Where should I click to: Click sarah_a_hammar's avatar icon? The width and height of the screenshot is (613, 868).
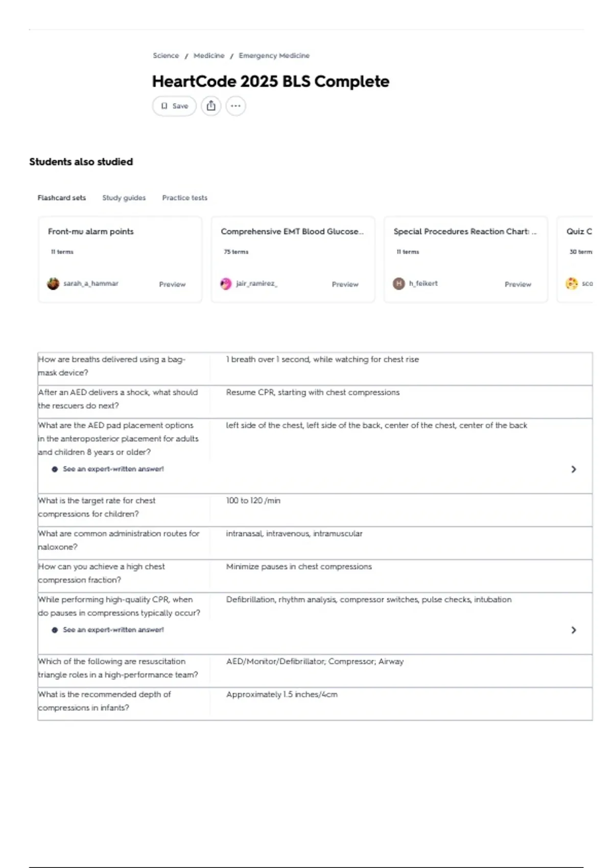point(53,284)
